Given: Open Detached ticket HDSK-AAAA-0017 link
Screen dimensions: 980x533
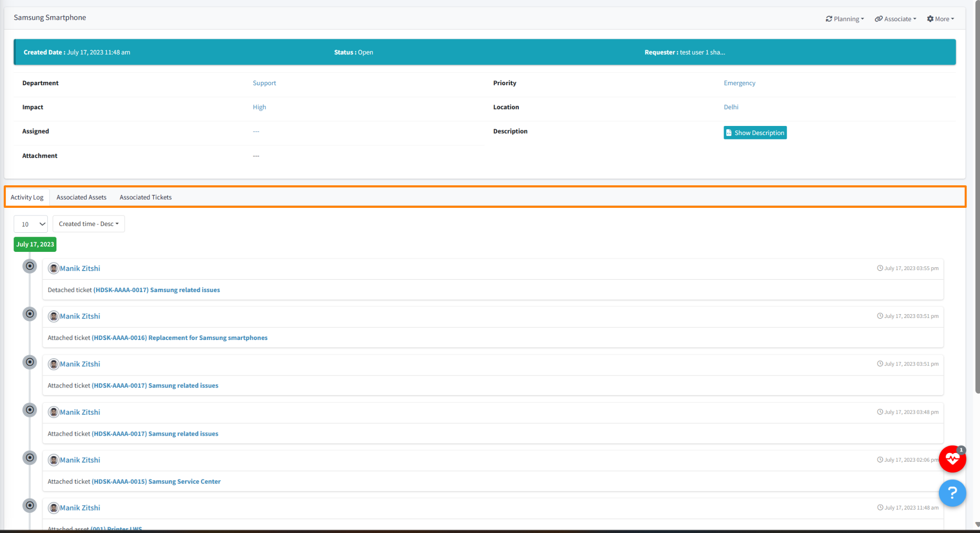Looking at the screenshot, I should (x=156, y=290).
